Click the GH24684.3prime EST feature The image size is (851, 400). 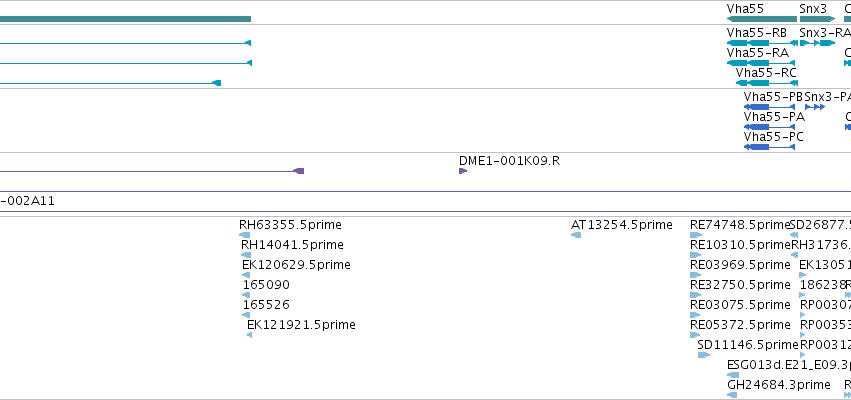click(x=732, y=395)
